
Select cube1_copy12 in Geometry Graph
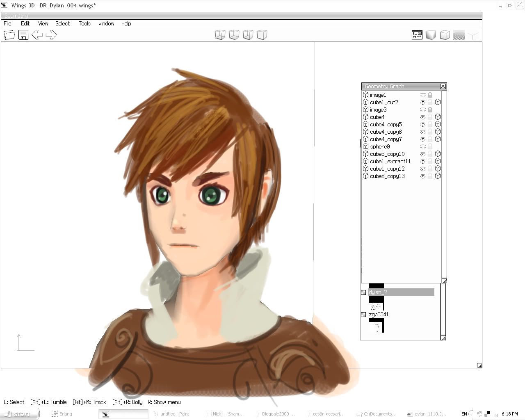click(387, 169)
